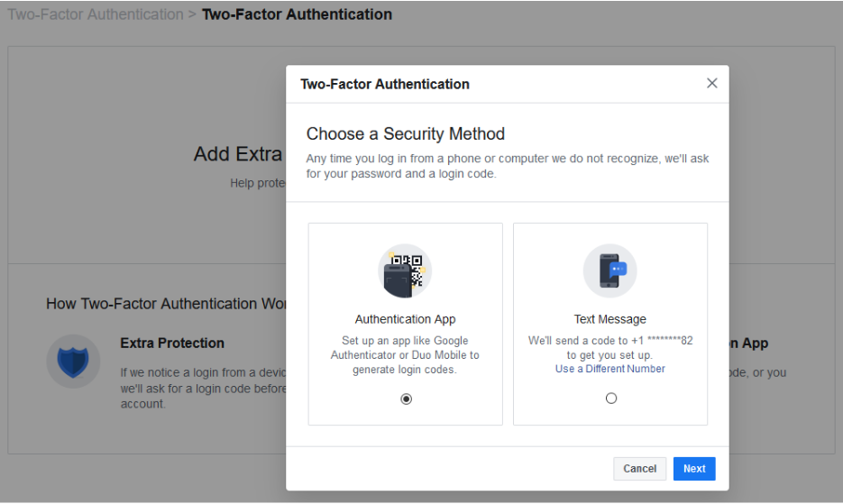Click the Text Message phone icon

[x=609, y=270]
